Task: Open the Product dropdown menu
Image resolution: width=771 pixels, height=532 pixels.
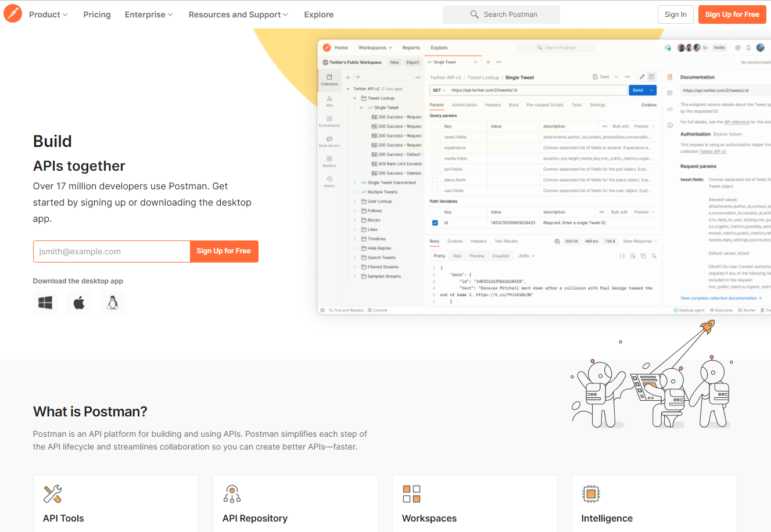Action: click(48, 15)
